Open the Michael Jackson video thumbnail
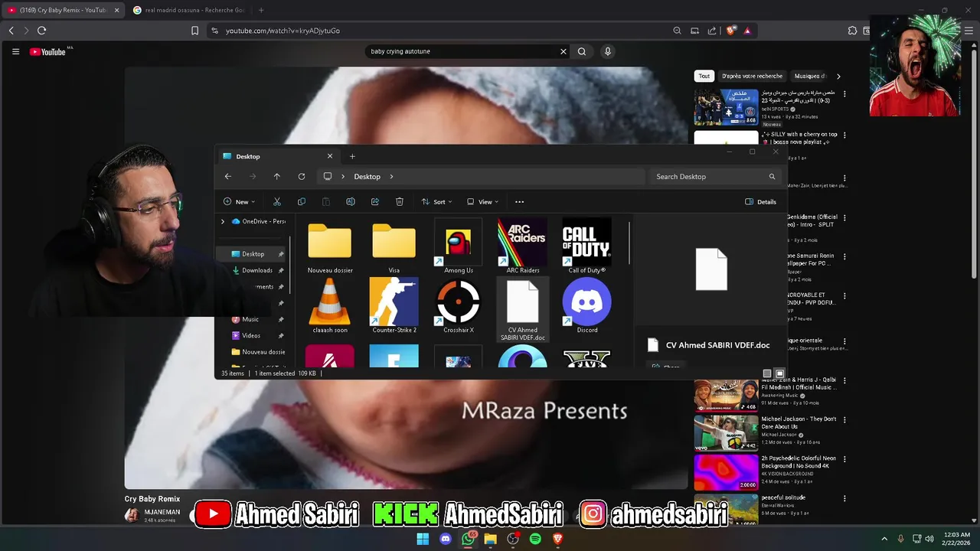The image size is (980, 551). (x=726, y=433)
